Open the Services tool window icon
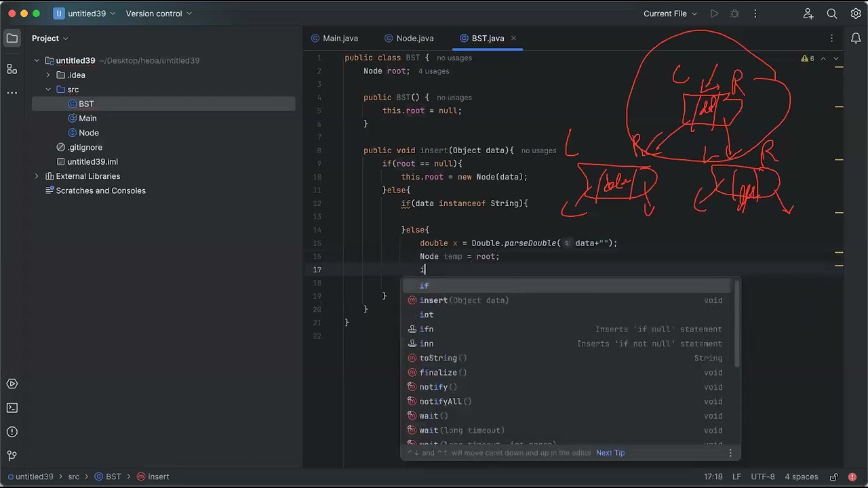Screen dimensions: 868x488 [x=12, y=384]
